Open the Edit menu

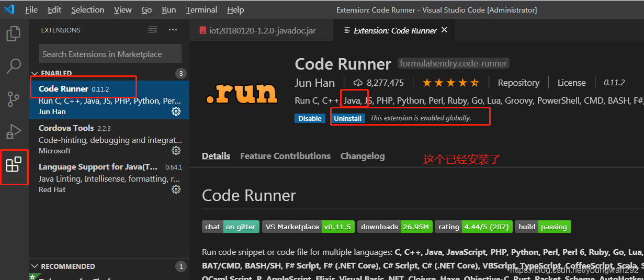[x=54, y=9]
